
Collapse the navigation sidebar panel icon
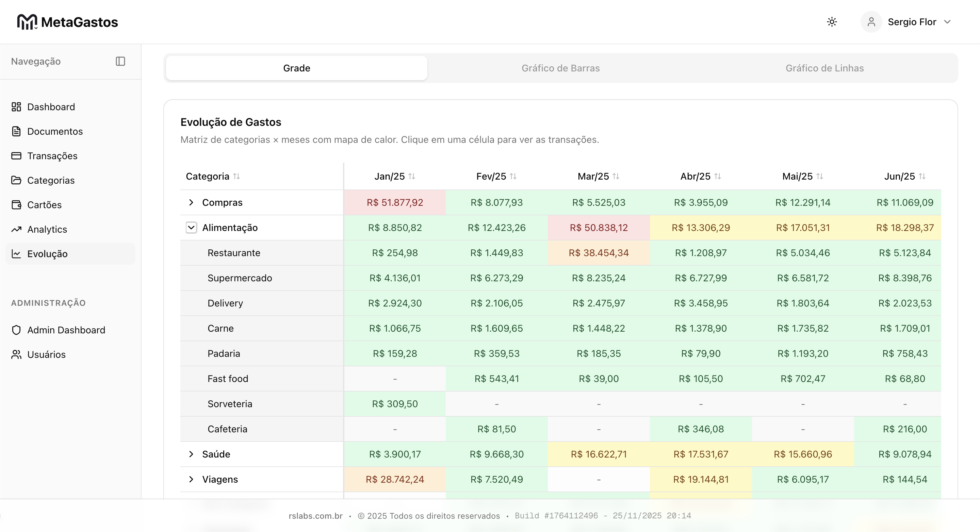120,61
